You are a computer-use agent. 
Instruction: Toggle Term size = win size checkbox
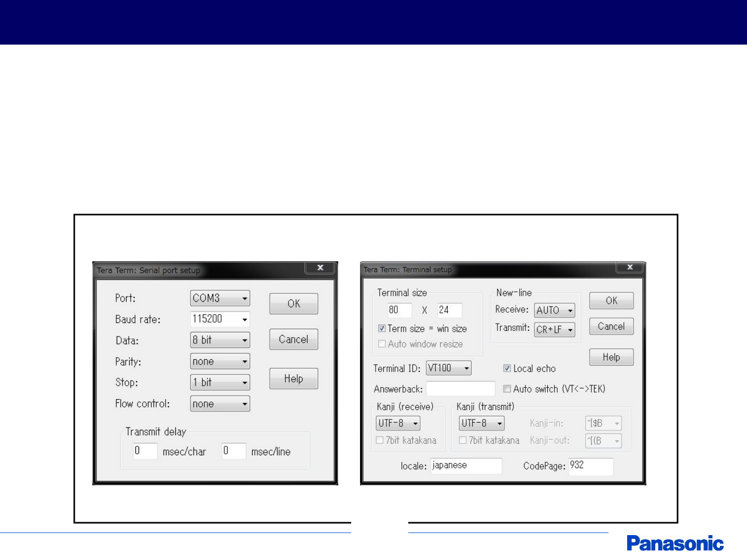[382, 328]
